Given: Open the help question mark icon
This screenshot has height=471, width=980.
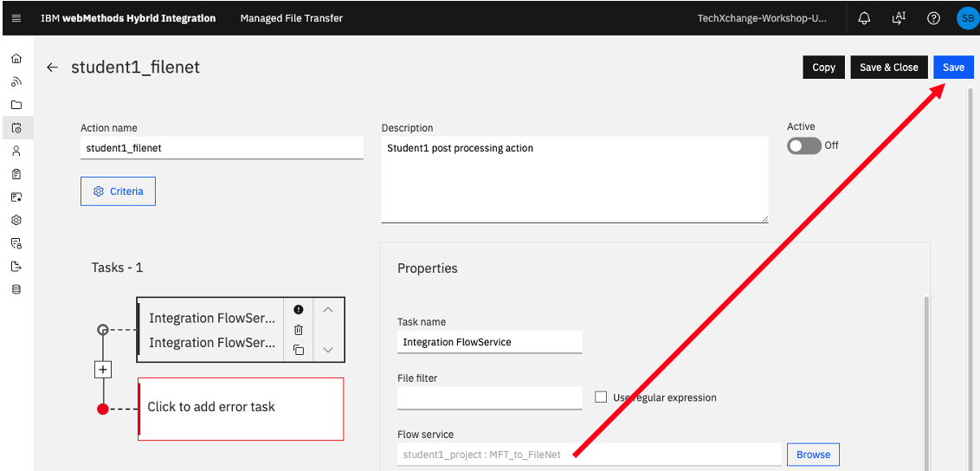Looking at the screenshot, I should 933,18.
